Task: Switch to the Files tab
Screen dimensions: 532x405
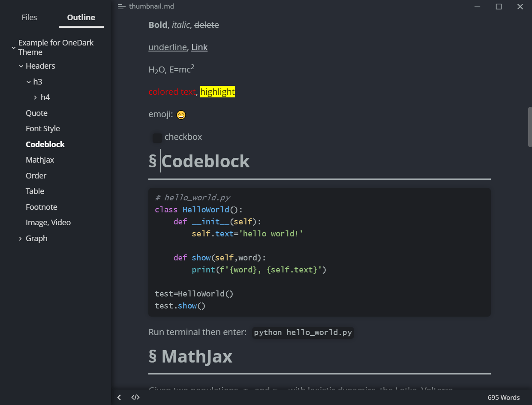Action: pyautogui.click(x=29, y=18)
